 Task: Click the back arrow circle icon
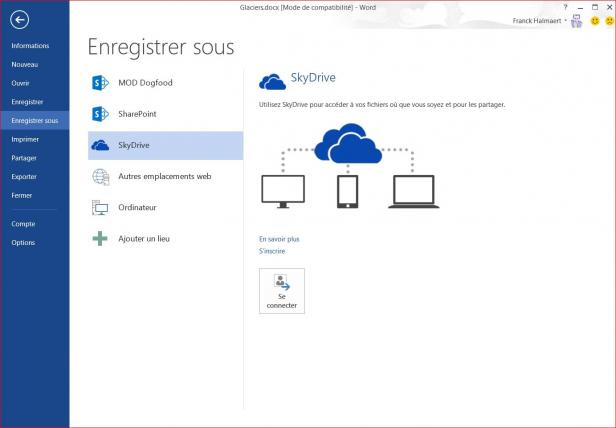click(19, 20)
